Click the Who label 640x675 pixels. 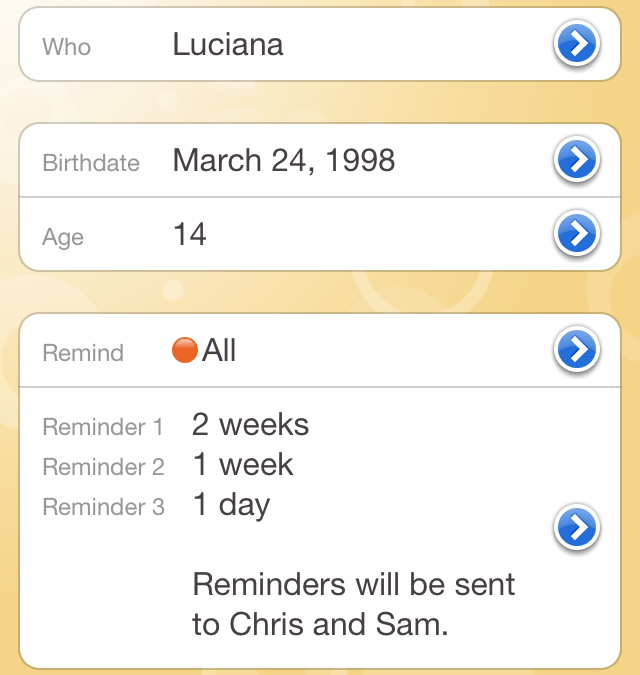[x=66, y=46]
